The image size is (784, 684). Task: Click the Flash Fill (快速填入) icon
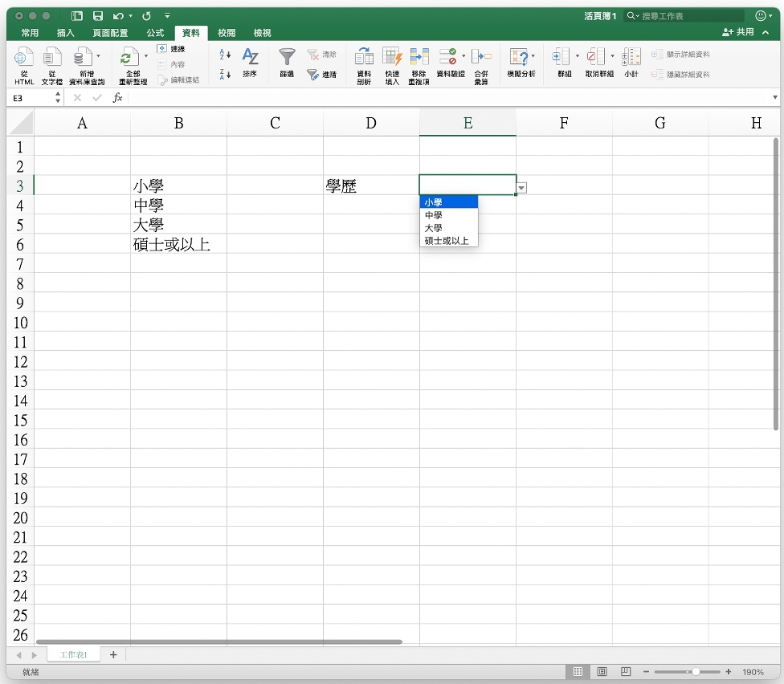pos(392,58)
